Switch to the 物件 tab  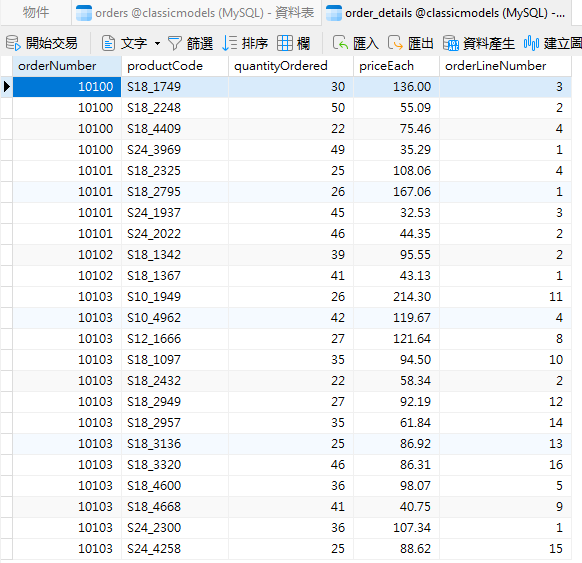36,13
